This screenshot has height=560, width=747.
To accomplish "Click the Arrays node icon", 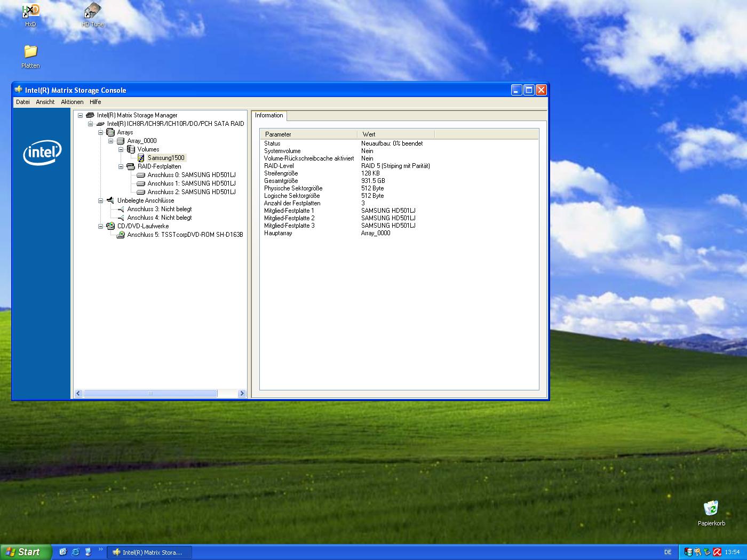I will point(110,132).
